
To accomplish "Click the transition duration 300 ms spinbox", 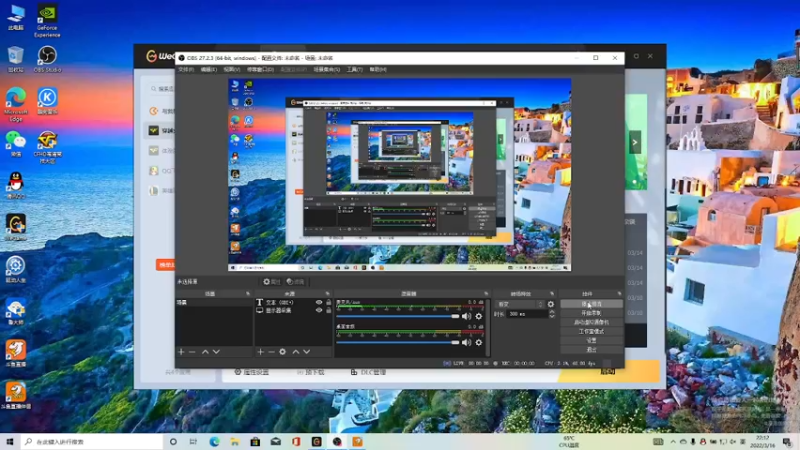I will pos(523,314).
